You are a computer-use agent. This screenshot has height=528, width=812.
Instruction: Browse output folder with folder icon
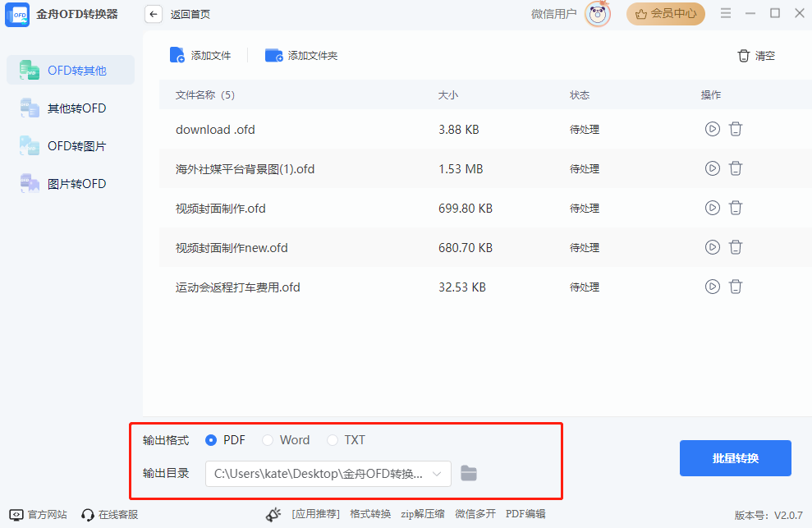tap(469, 474)
